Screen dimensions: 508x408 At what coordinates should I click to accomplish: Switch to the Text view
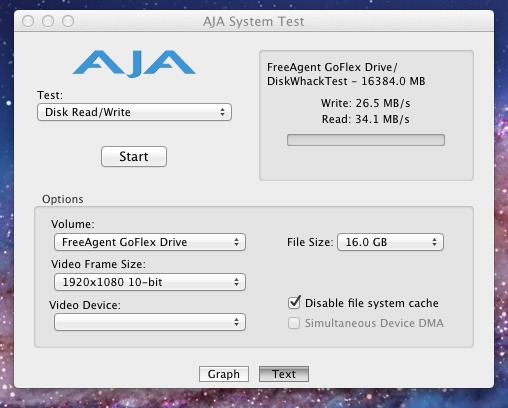point(284,374)
